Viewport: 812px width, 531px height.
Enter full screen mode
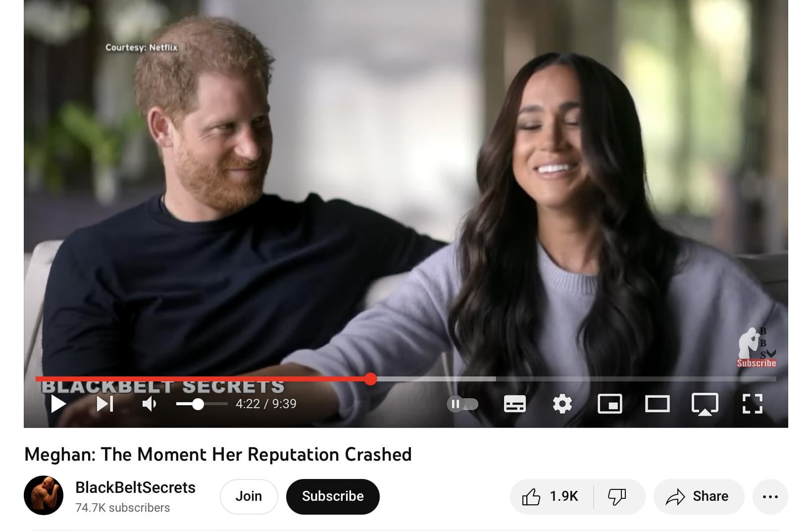click(x=752, y=404)
